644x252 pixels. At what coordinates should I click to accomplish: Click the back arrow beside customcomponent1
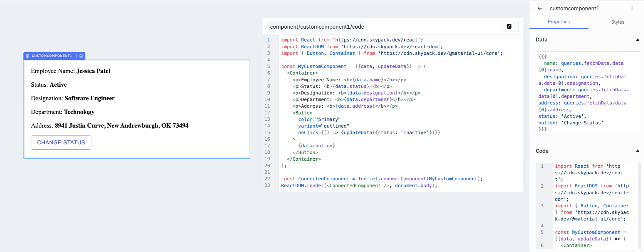(x=540, y=8)
